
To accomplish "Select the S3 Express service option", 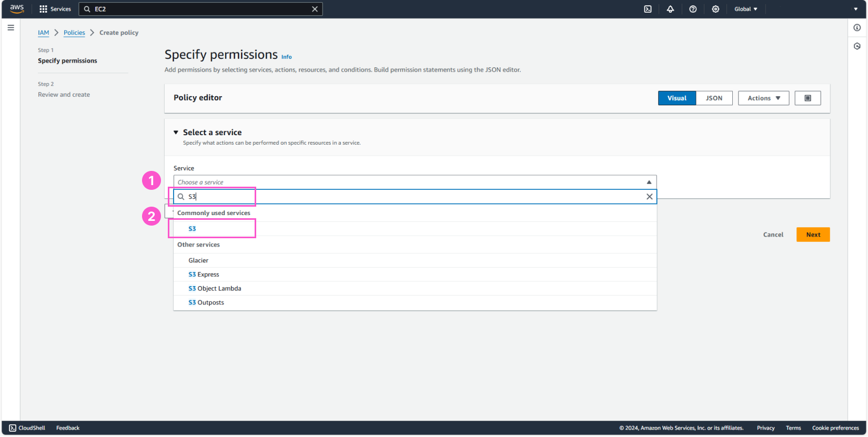I will 415,275.
